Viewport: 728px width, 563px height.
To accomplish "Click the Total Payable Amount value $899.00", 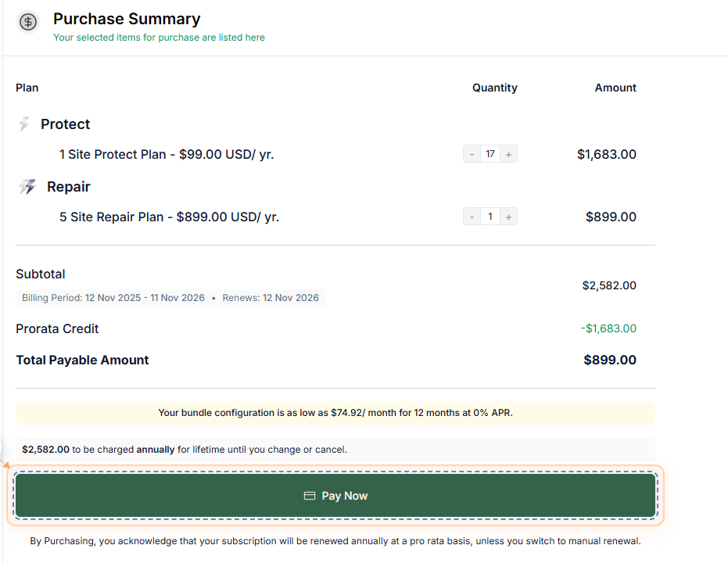I will click(610, 360).
